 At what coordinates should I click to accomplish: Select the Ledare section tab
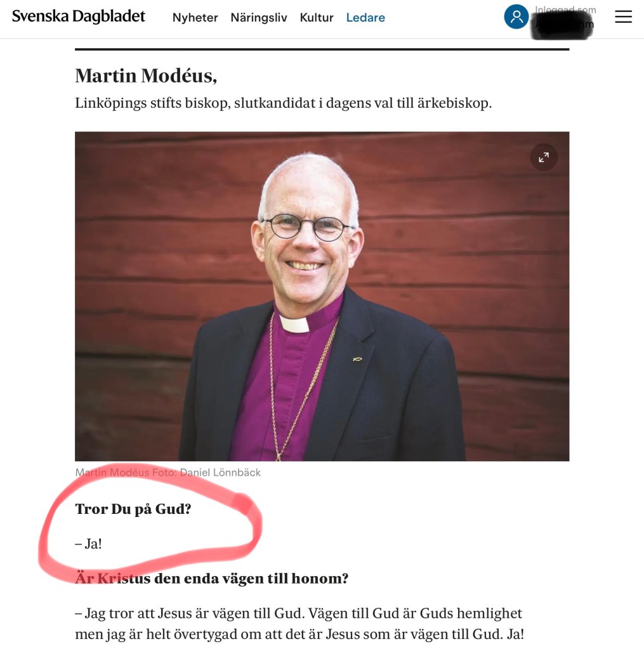365,17
